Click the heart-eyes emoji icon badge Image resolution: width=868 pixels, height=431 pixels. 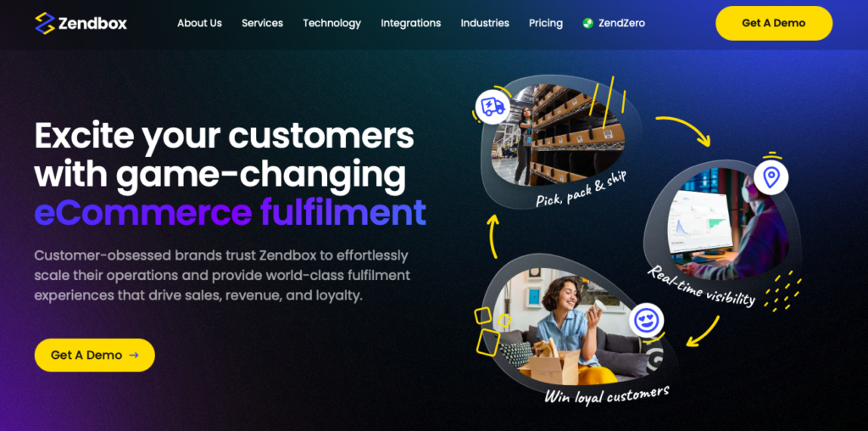[646, 320]
